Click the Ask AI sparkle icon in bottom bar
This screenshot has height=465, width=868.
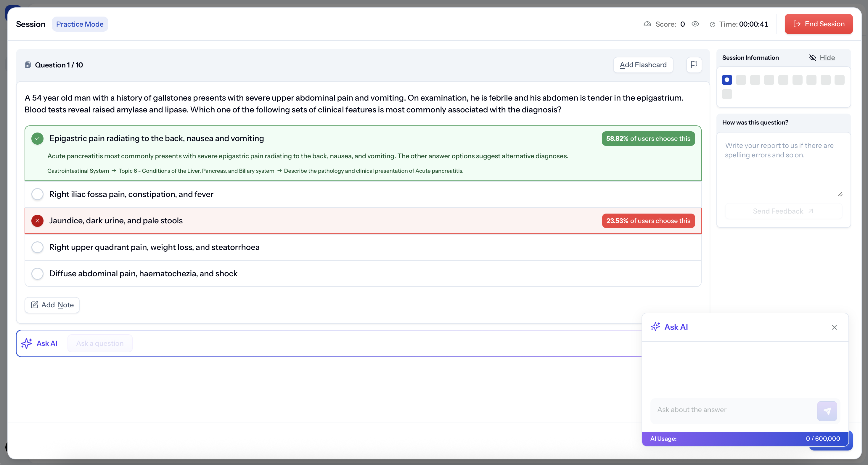pos(27,343)
